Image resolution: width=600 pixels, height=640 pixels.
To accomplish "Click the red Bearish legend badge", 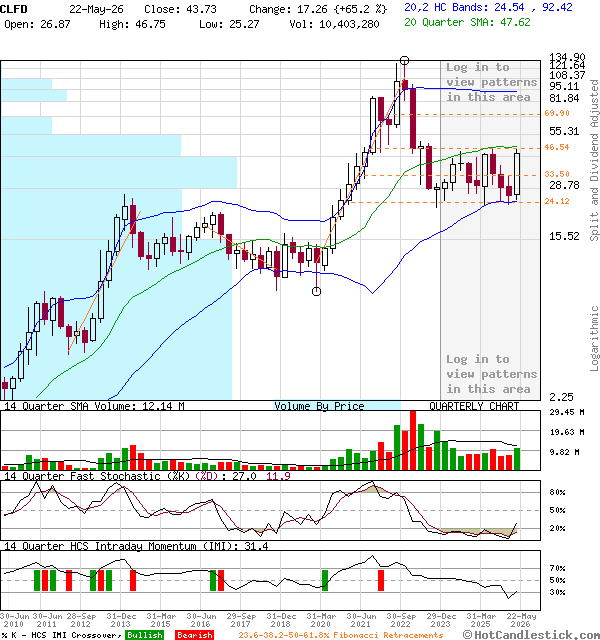I will (x=195, y=635).
